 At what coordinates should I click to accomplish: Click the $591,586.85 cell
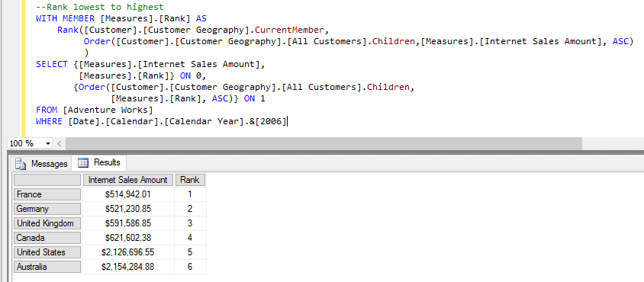point(128,223)
